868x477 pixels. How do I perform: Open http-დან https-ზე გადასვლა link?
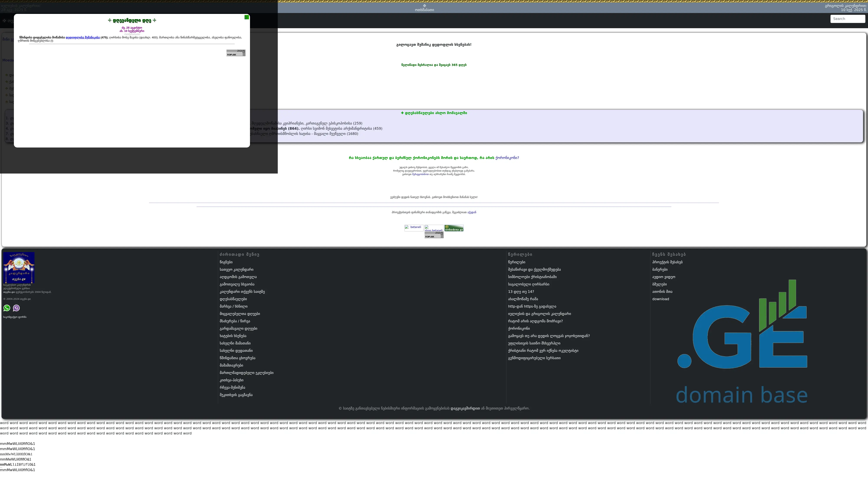click(x=532, y=307)
